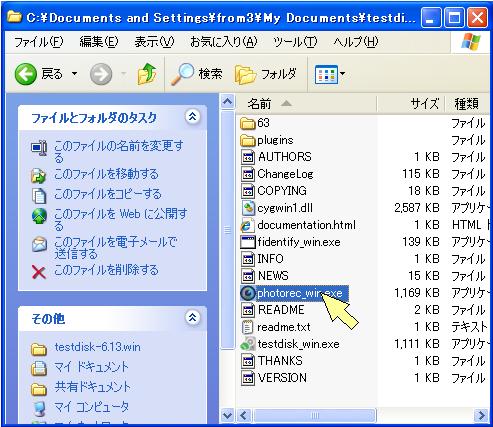Select the VERSION file icon

[x=248, y=378]
